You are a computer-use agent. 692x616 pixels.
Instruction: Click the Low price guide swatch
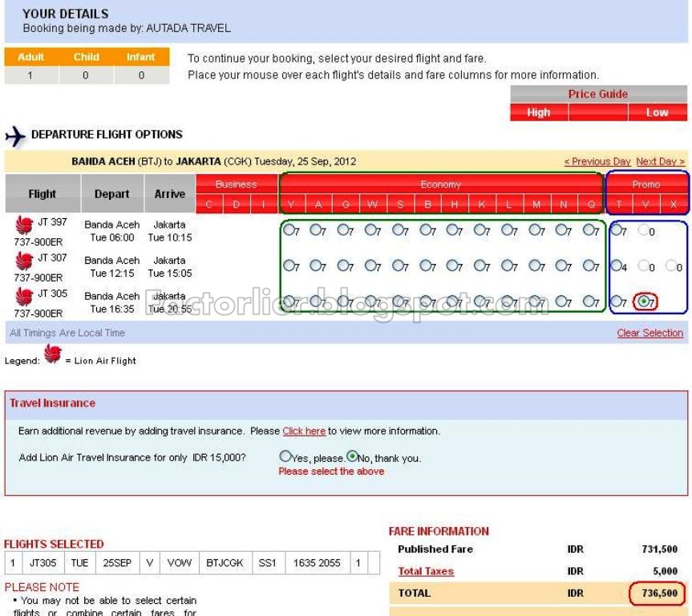pyautogui.click(x=658, y=112)
